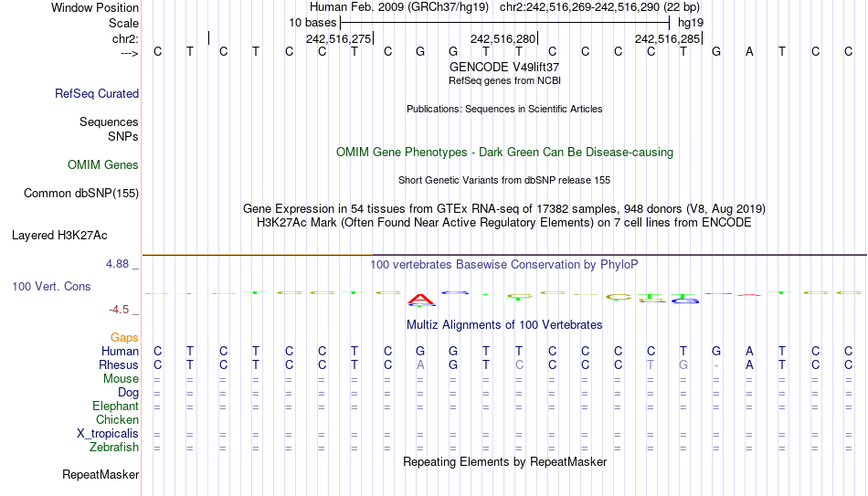Screen dimensions: 868x496
Task: Click the Human Feb. 2009 (GRCh37/hg19) text
Action: pyautogui.click(x=399, y=7)
